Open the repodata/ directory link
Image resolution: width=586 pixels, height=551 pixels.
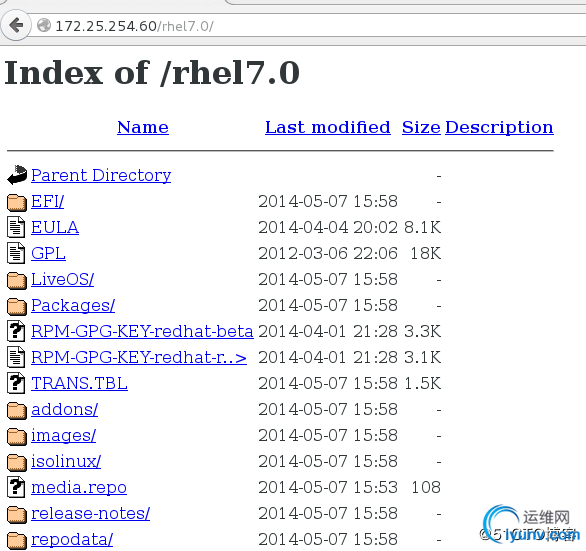(x=72, y=539)
